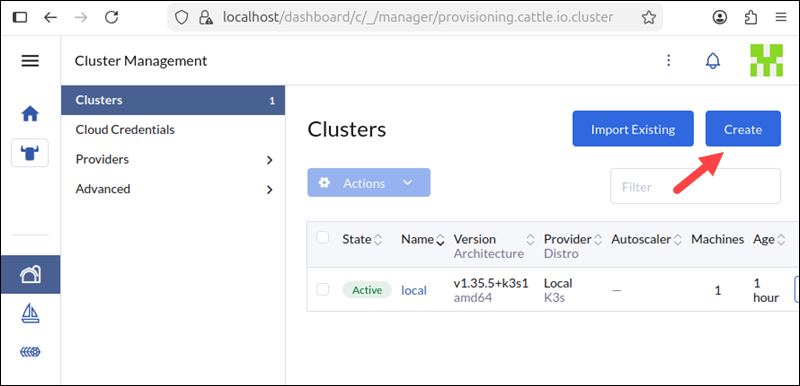Sort clusters by Provider column
The image size is (800, 386).
[573, 239]
